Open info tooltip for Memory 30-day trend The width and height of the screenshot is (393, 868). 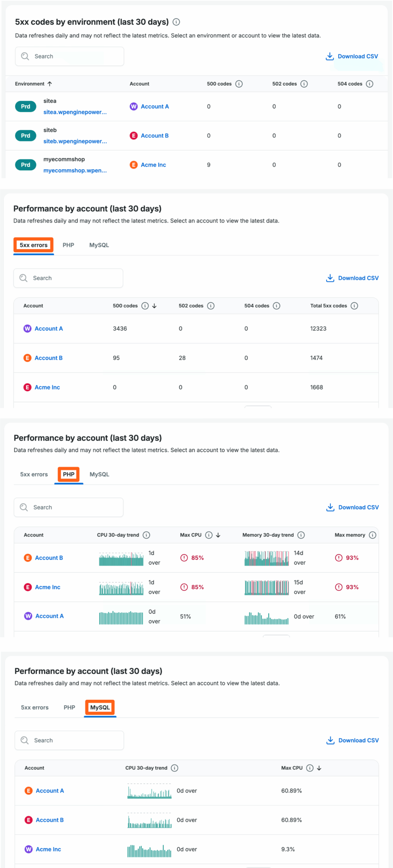[301, 535]
